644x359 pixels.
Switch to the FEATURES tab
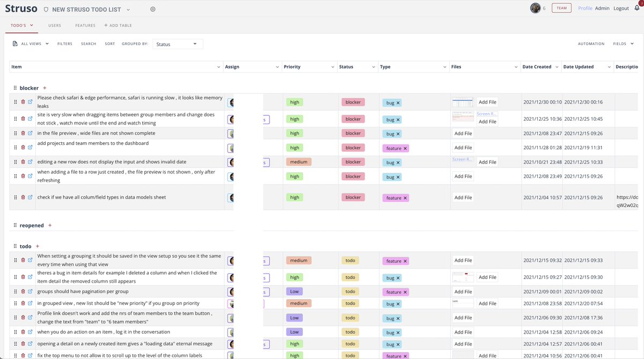(85, 25)
